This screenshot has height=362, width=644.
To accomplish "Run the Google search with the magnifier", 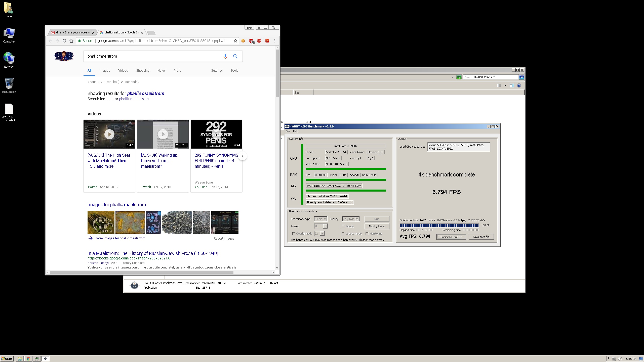I will click(235, 56).
